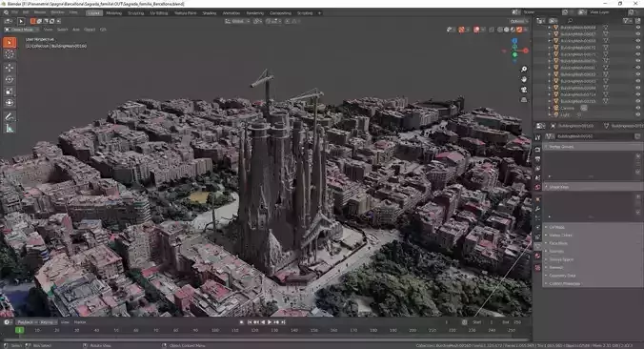
Task: Open the Render menu
Action: [x=40, y=12]
